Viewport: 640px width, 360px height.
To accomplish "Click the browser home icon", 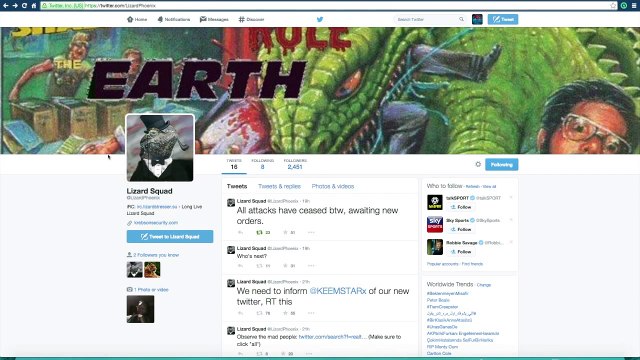I will 34,5.
